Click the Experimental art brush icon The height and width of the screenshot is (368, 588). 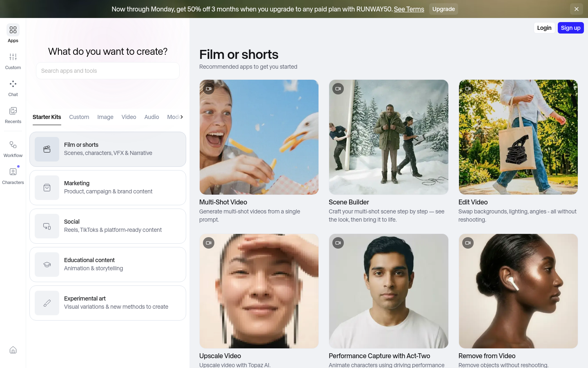click(x=47, y=303)
